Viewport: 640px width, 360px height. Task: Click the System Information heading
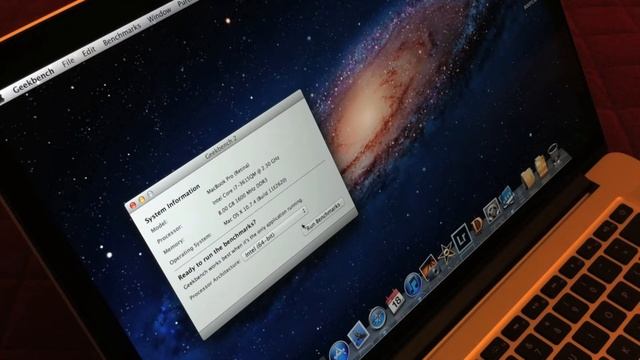coord(172,203)
